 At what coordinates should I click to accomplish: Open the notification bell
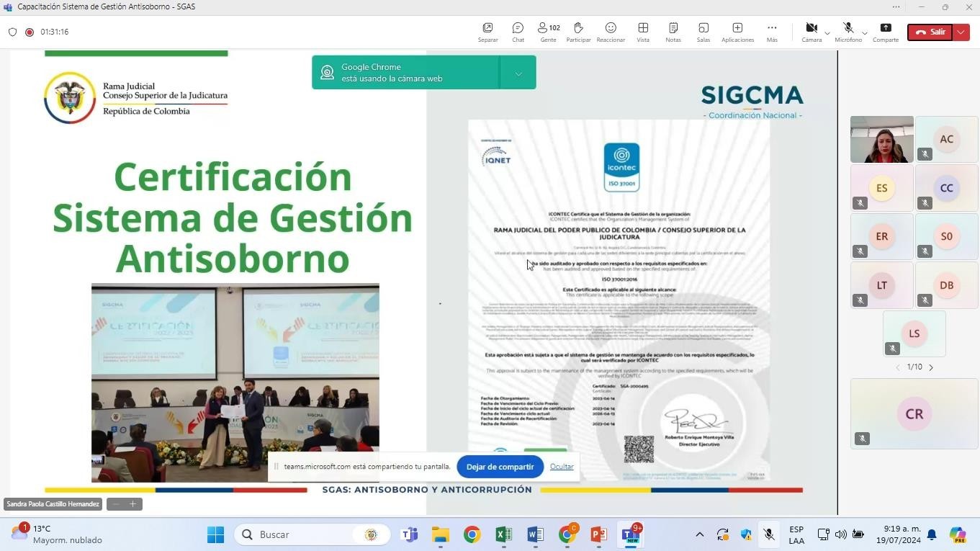point(932,534)
